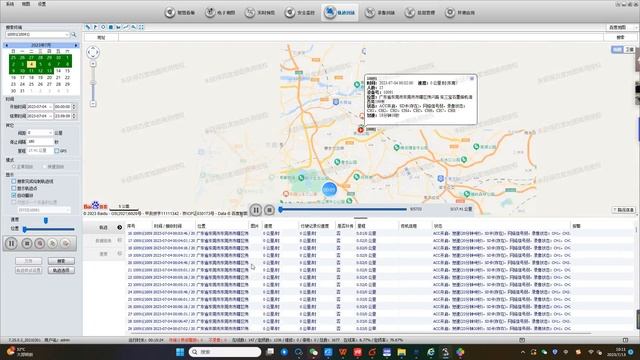The height and width of the screenshot is (360, 640).
Task: Click the map zoom-in plus button
Action: click(93, 64)
